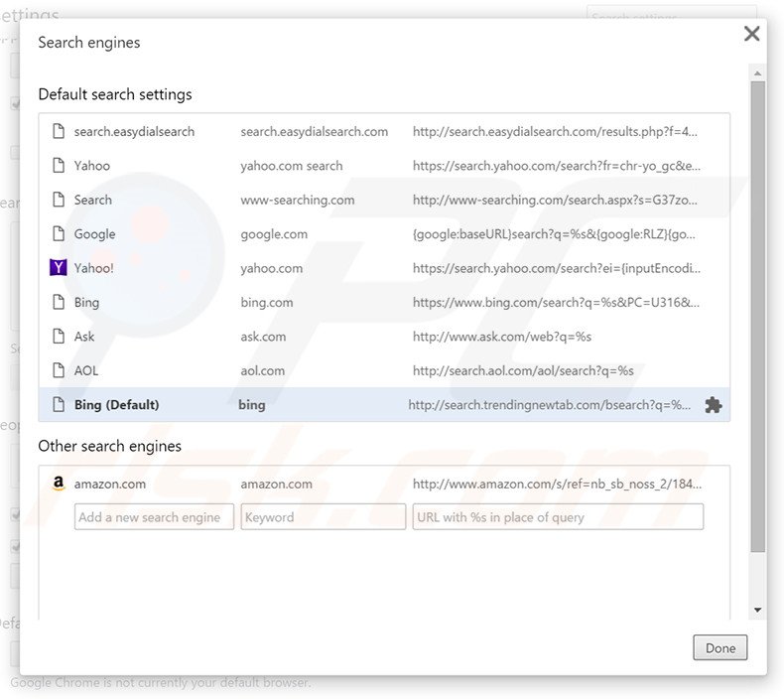Click the page icon next to Yahoo entry
Image resolution: width=784 pixels, height=699 pixels.
coord(59,166)
